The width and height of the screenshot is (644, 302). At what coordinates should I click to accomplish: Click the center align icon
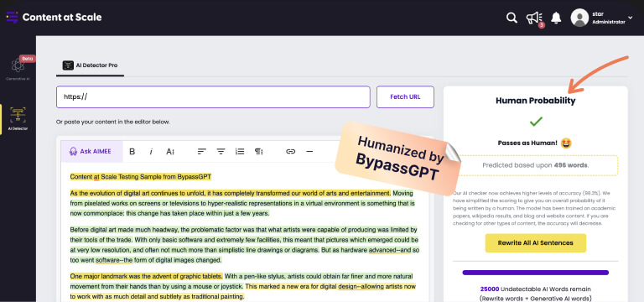tap(221, 152)
